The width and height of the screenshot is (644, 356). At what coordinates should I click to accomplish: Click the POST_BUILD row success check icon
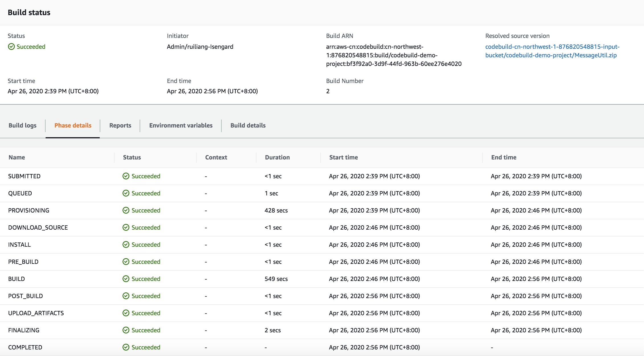(x=126, y=296)
